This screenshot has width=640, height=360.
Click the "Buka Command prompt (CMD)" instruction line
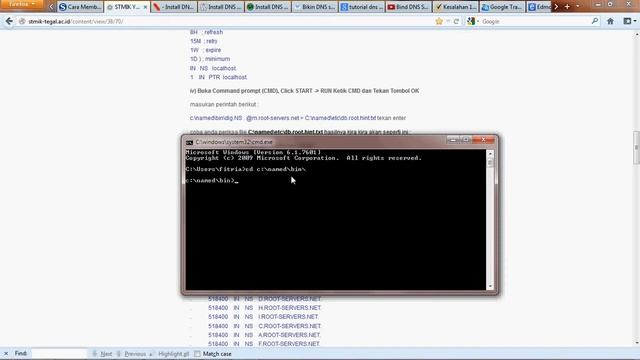(304, 91)
